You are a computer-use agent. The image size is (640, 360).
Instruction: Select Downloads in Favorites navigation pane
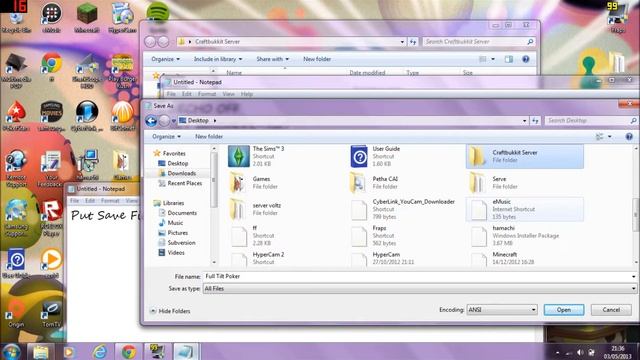(x=177, y=173)
